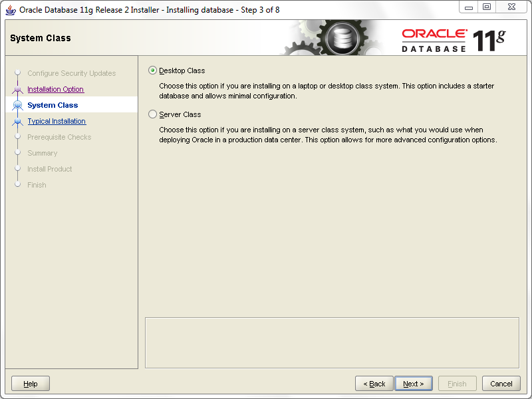Screen dimensions: 532x399
Task: Click the empty message pane at bottom
Action: [x=332, y=342]
